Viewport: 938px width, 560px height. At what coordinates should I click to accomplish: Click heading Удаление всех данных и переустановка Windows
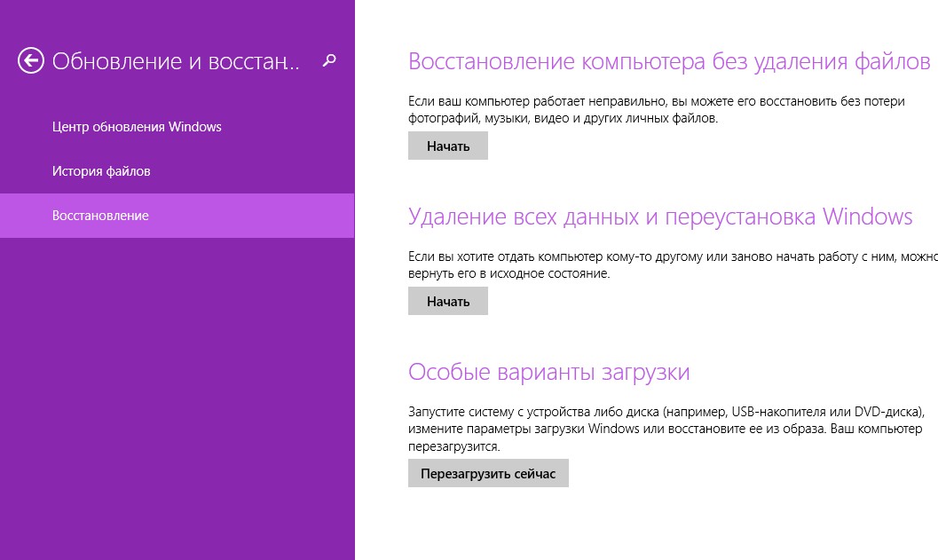[660, 217]
